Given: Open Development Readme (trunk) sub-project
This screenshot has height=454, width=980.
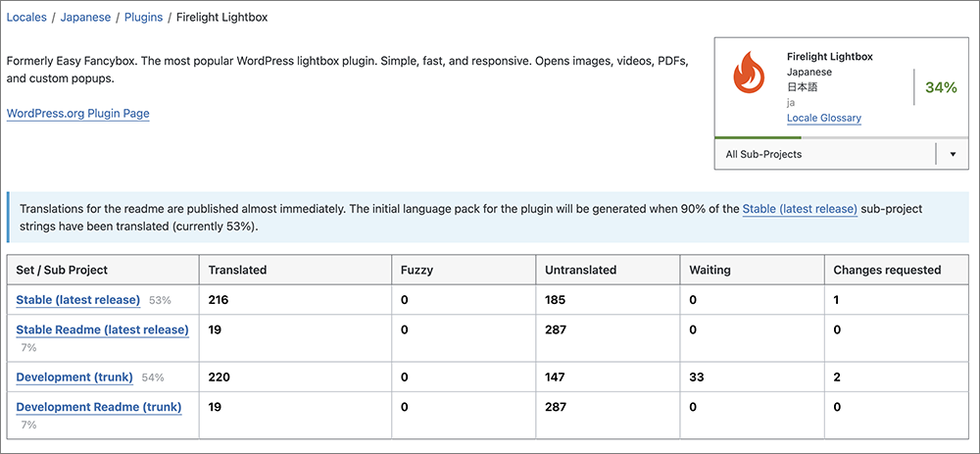Looking at the screenshot, I should (x=98, y=407).
